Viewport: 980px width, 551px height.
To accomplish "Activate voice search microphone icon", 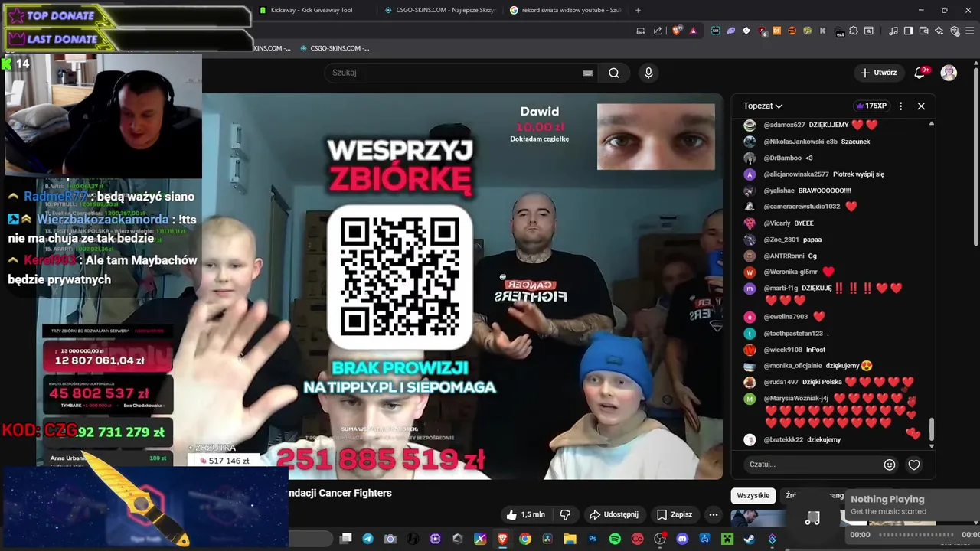I will pos(648,73).
